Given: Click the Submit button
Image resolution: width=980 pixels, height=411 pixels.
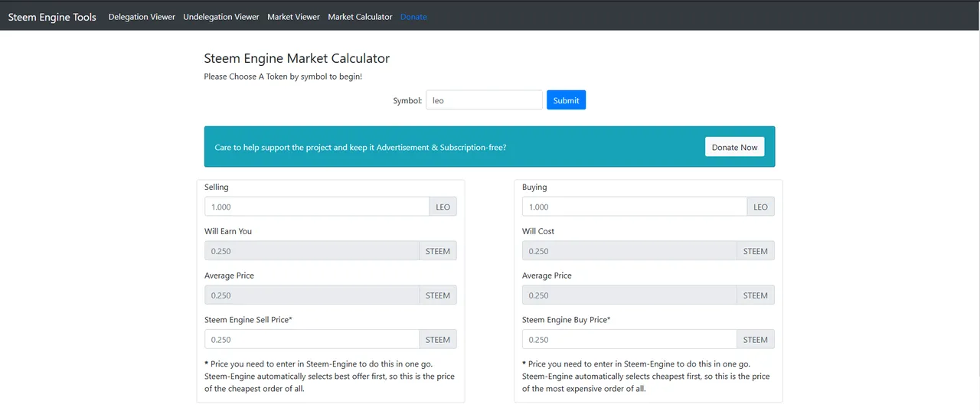Looking at the screenshot, I should pyautogui.click(x=566, y=100).
